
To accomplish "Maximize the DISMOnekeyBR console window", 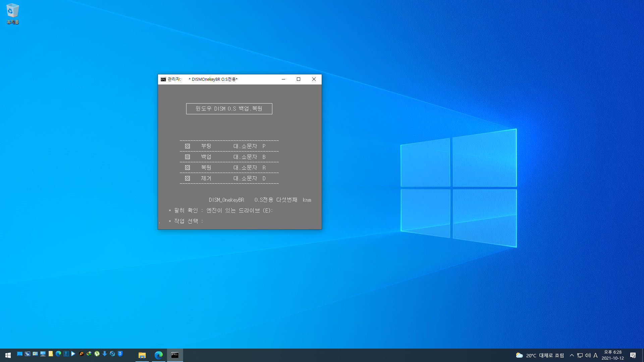I will pyautogui.click(x=299, y=79).
